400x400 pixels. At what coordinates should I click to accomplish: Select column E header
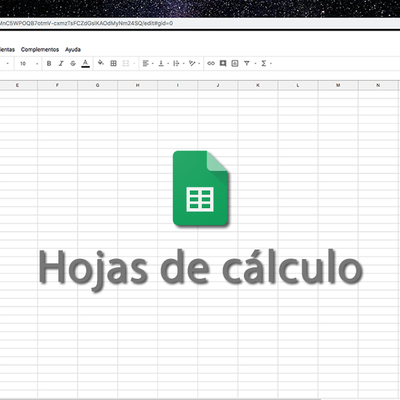click(17, 85)
